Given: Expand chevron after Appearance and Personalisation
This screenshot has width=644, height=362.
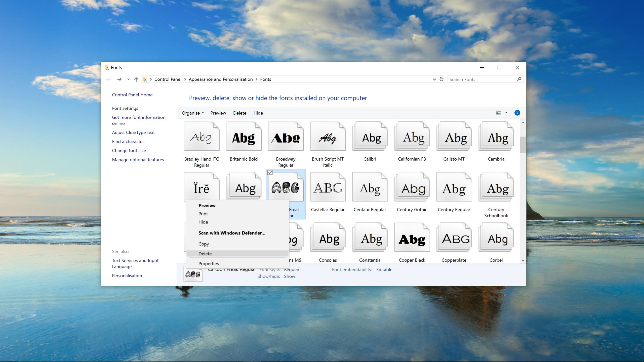Looking at the screenshot, I should click(x=256, y=79).
